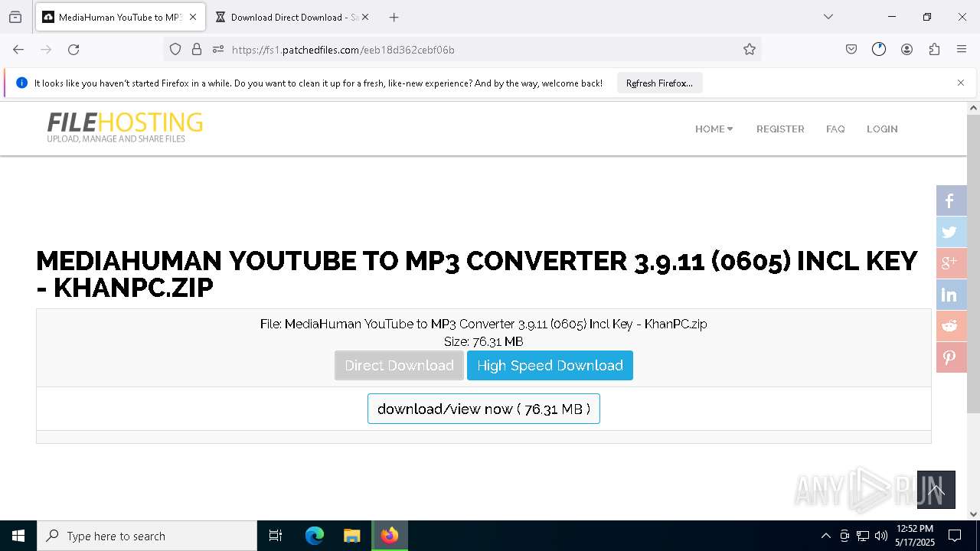
Task: Open File Explorer from the taskbar
Action: (x=351, y=536)
